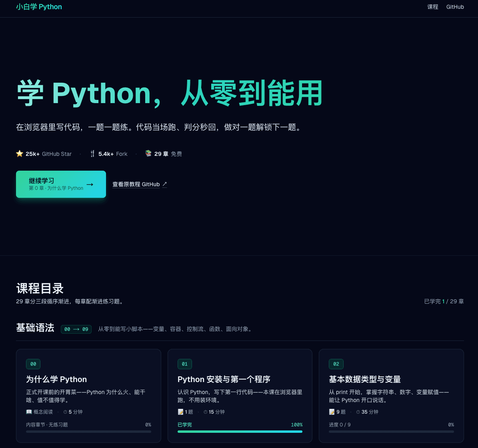Open the 小白学 Python site logo
The width and height of the screenshot is (478, 448).
point(39,7)
